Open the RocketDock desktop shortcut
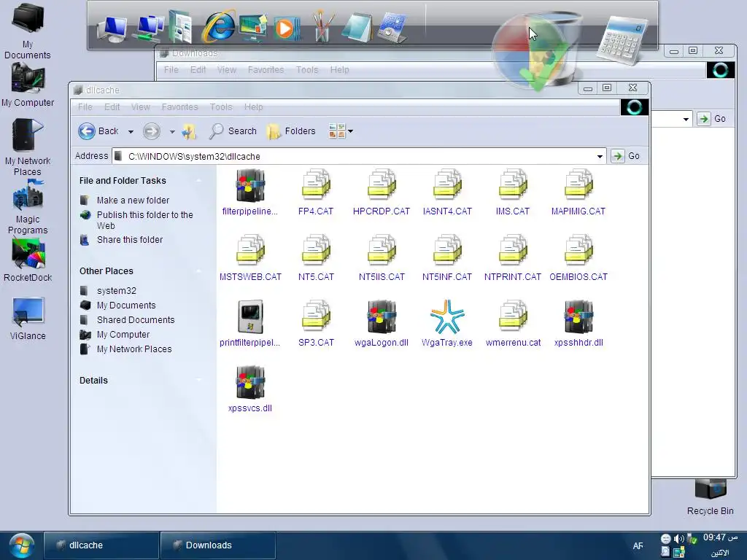This screenshot has height=560, width=747. 28,260
